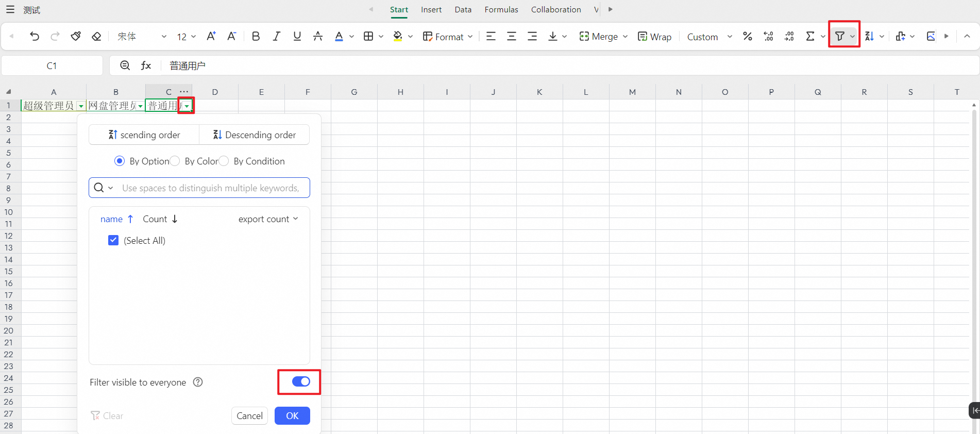The image size is (980, 434).
Task: Toggle bold formatting
Action: 256,36
